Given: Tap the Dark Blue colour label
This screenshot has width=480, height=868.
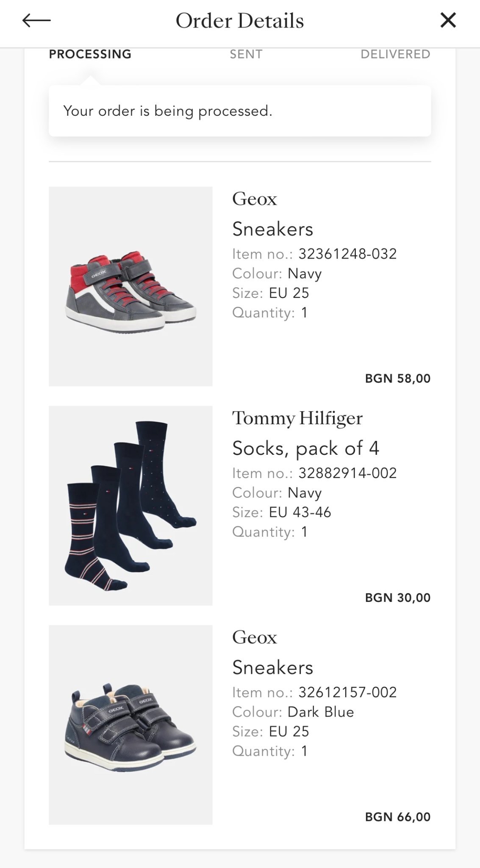Looking at the screenshot, I should tap(320, 712).
